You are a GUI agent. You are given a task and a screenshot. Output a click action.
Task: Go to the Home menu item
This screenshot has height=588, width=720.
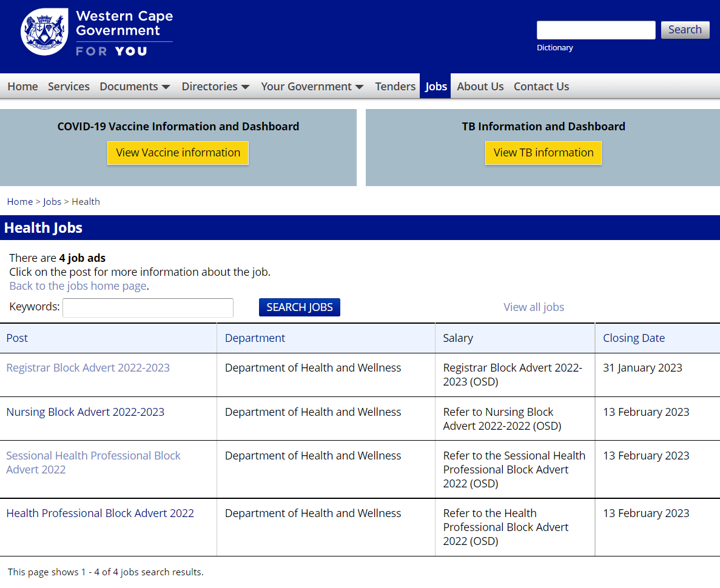(22, 87)
